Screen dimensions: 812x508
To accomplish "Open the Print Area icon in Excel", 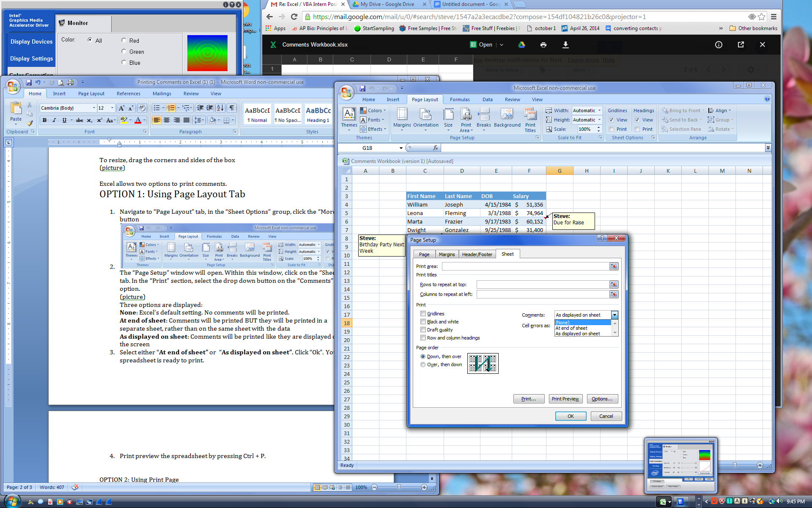I will point(466,119).
